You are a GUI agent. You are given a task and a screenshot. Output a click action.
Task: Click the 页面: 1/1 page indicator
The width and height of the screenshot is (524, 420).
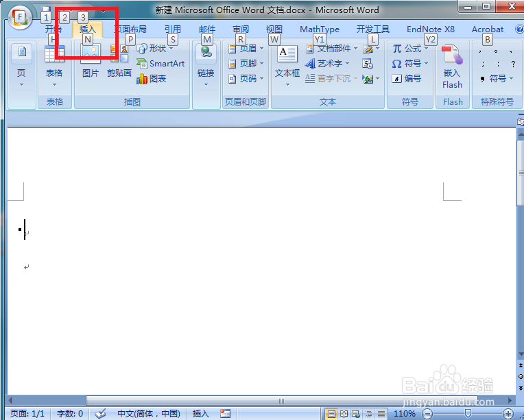(x=27, y=414)
